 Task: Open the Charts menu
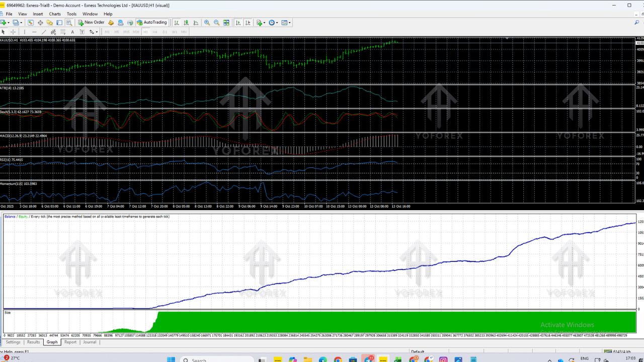[x=55, y=14]
